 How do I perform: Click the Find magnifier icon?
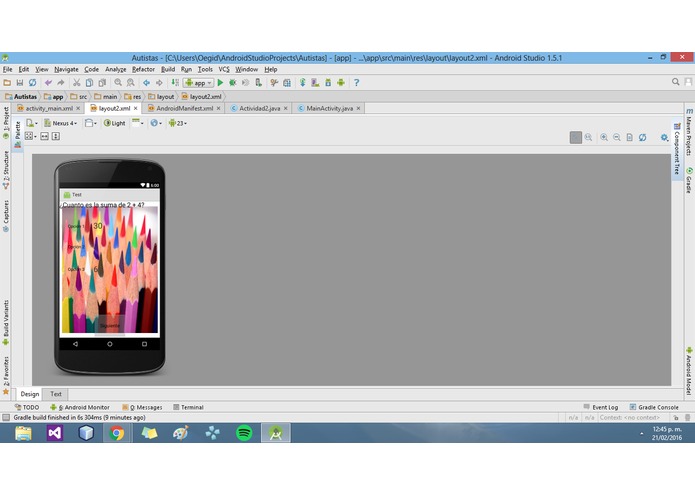click(x=118, y=82)
